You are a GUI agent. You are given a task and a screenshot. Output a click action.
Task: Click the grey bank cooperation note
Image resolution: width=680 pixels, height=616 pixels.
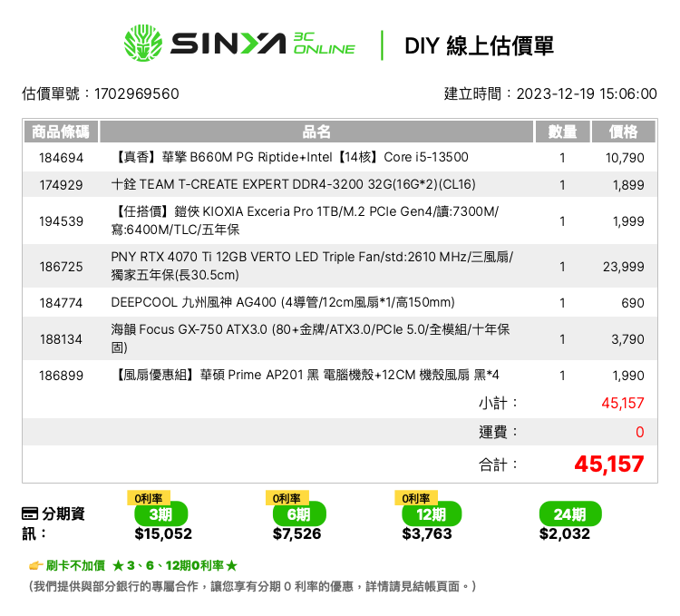(252, 586)
